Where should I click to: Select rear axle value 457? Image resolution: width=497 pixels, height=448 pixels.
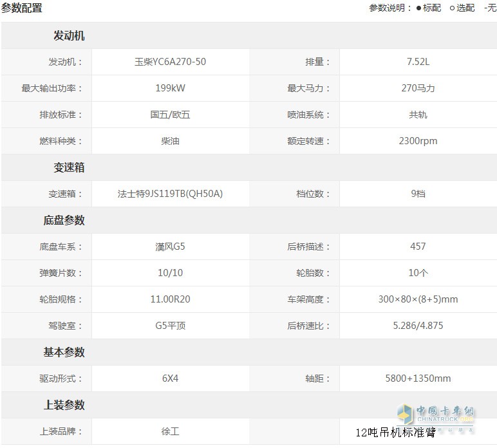tap(418, 247)
